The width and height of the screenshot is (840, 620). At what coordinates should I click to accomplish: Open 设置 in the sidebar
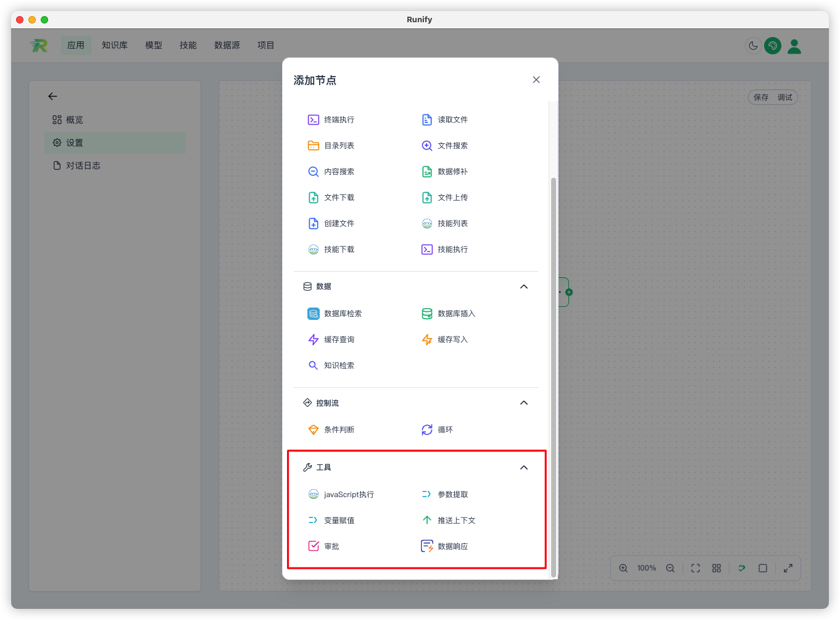click(115, 143)
